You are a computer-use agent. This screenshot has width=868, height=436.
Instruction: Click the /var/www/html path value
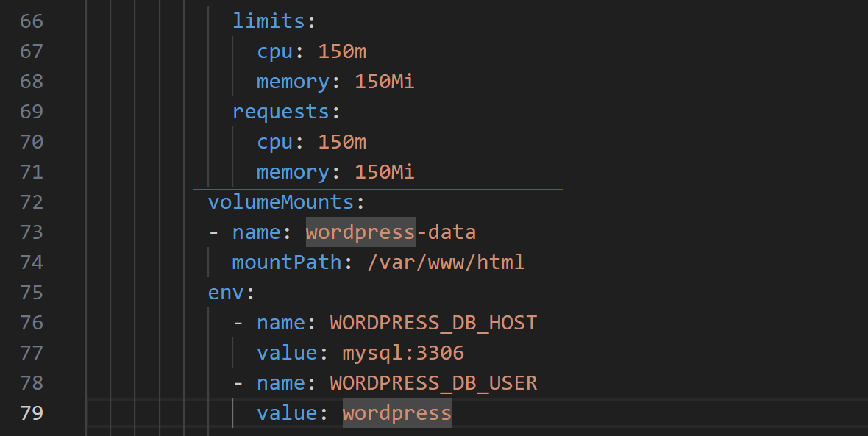tap(446, 262)
